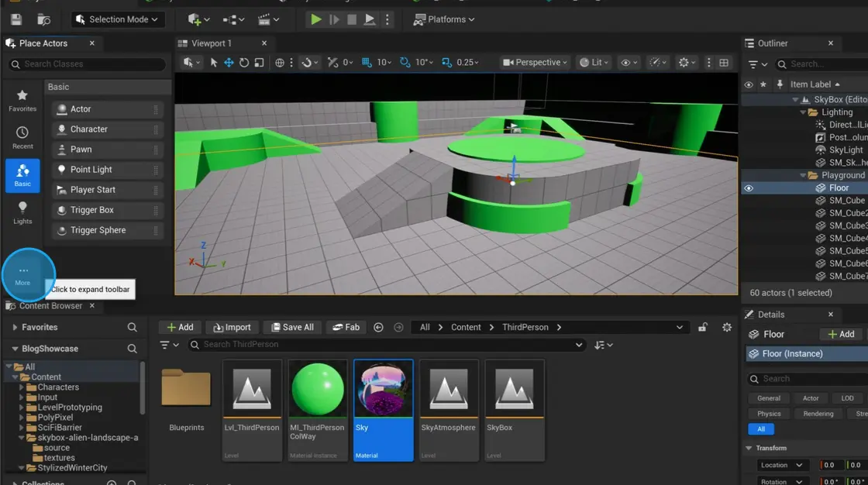
Task: Click the Import button in Content Browser
Action: (x=232, y=327)
